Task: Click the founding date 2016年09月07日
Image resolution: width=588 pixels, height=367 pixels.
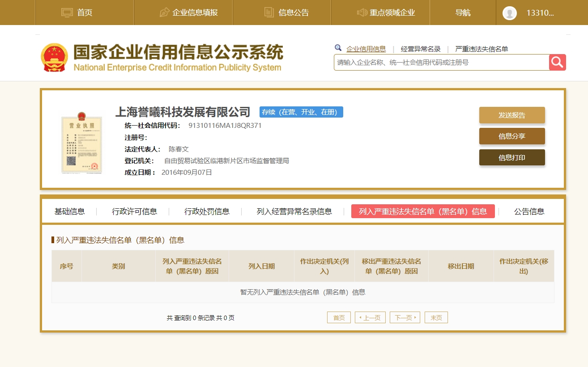Action: pyautogui.click(x=187, y=173)
